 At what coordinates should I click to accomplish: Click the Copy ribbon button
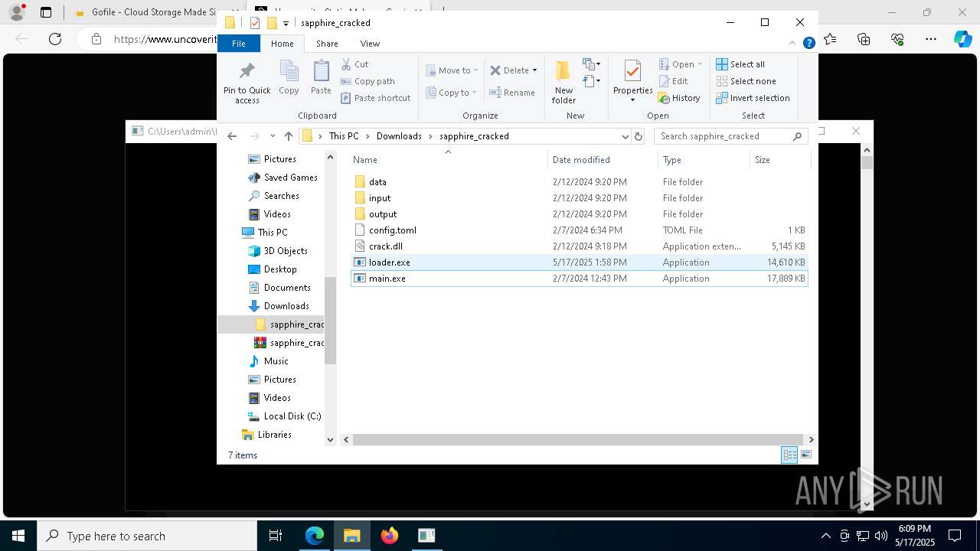coord(289,79)
